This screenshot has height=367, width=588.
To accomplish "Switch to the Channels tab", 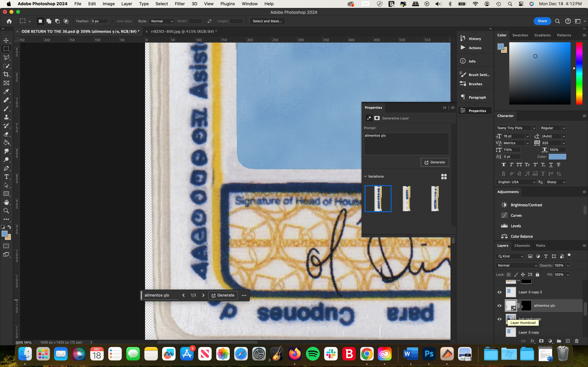I will (522, 245).
